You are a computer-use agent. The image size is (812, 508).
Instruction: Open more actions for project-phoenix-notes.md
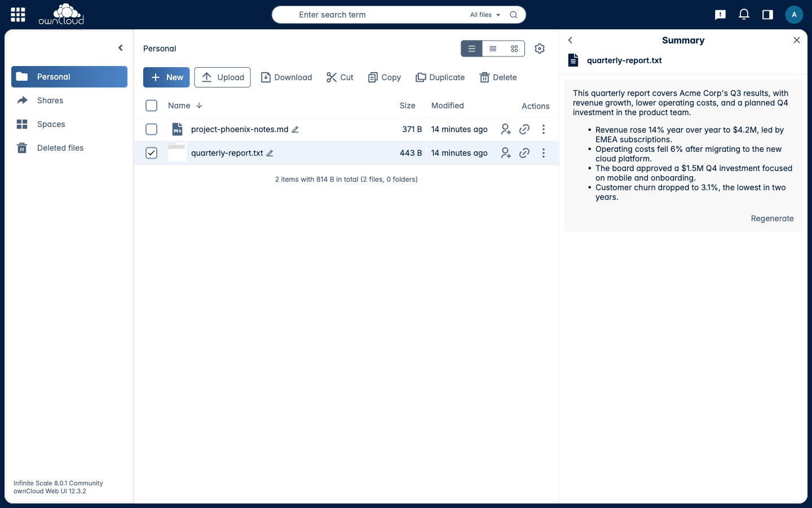coord(544,129)
